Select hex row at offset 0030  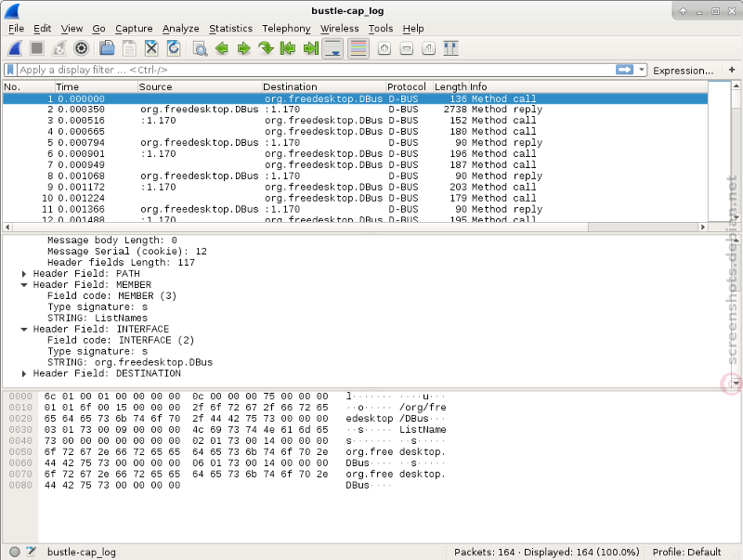coord(228,430)
